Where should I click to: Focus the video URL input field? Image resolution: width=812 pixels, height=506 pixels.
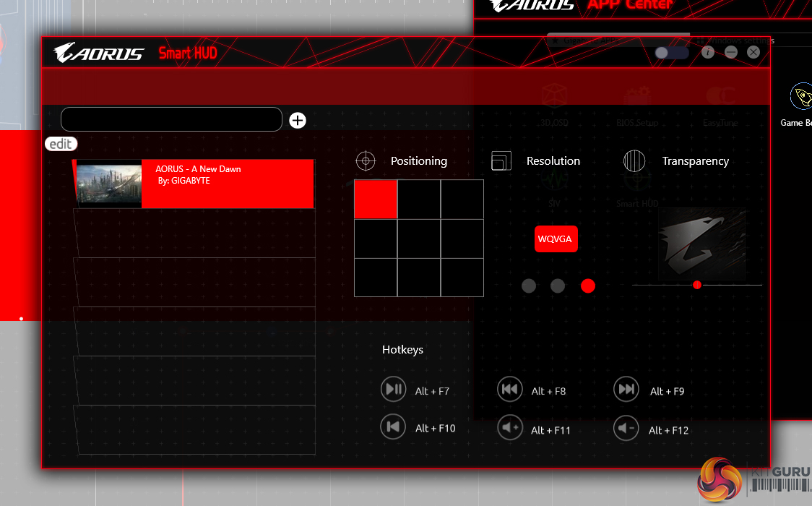tap(171, 120)
